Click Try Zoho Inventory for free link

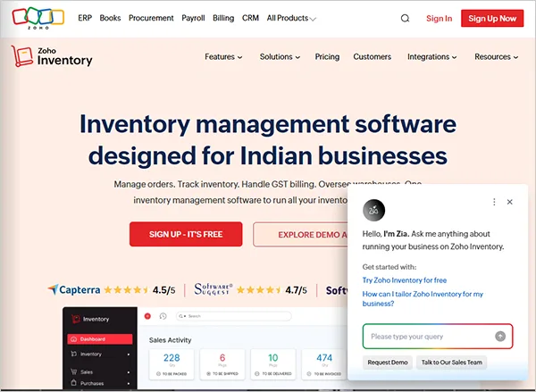pyautogui.click(x=405, y=280)
